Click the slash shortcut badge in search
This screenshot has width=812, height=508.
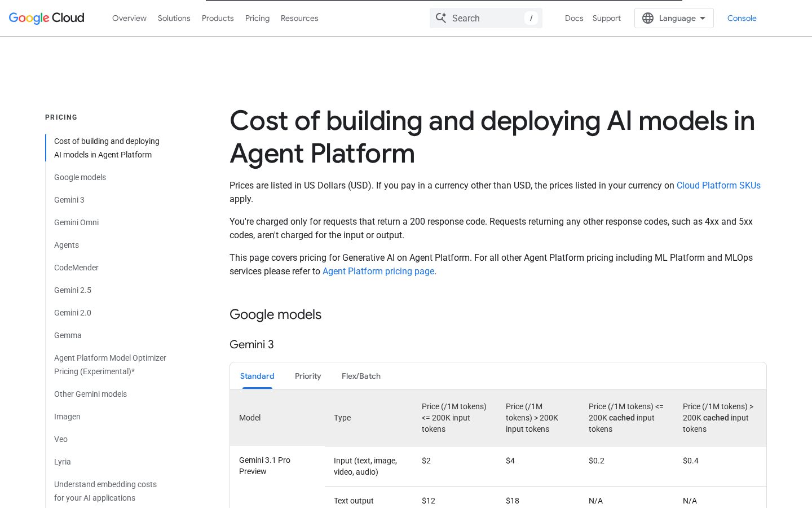click(531, 18)
